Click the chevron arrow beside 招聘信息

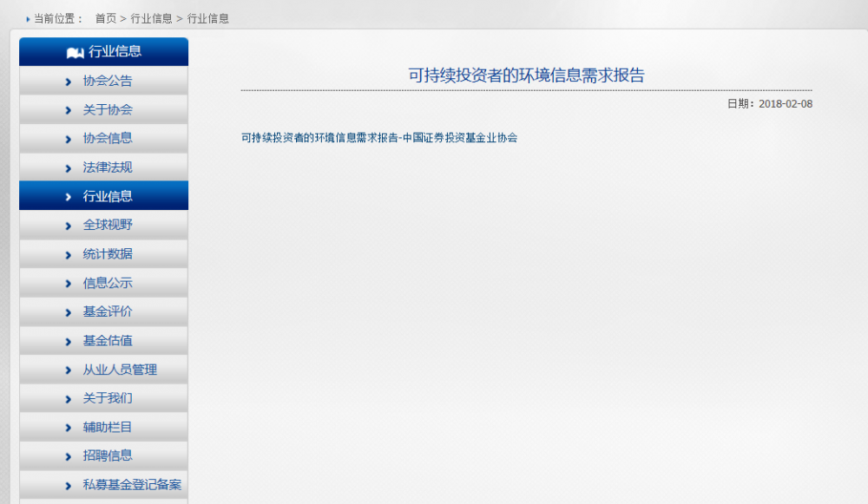[68, 456]
